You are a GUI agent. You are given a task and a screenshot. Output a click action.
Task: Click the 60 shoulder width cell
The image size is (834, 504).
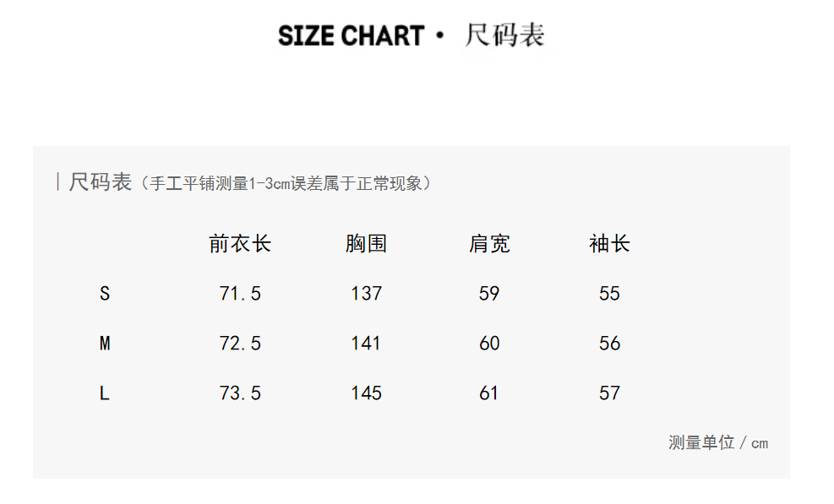pos(489,344)
